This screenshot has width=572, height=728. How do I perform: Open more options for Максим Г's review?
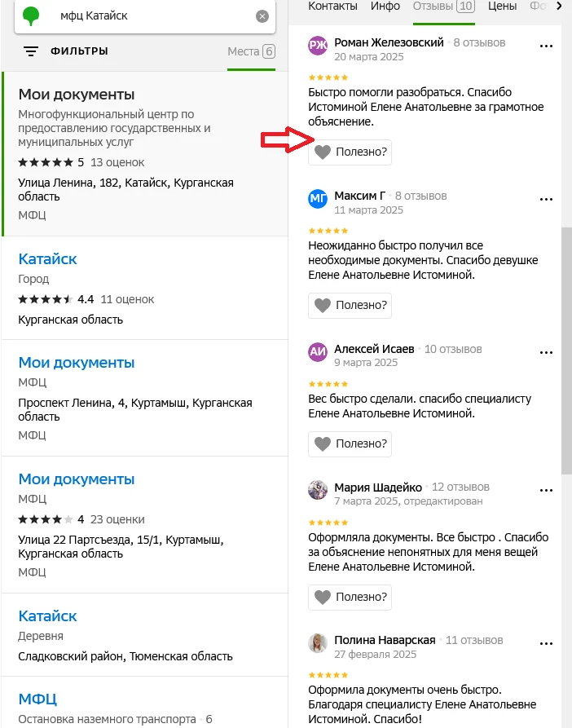[546, 196]
